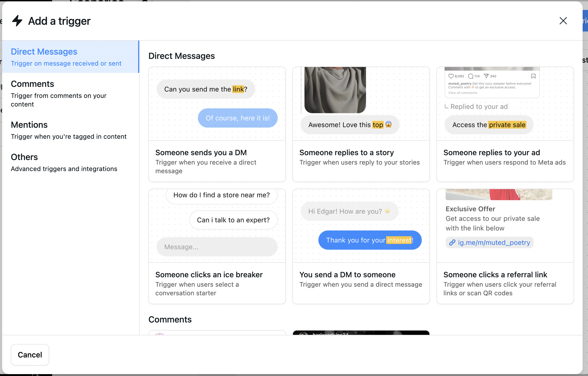
Task: Click View all comments in the ad preview
Action: [x=463, y=93]
